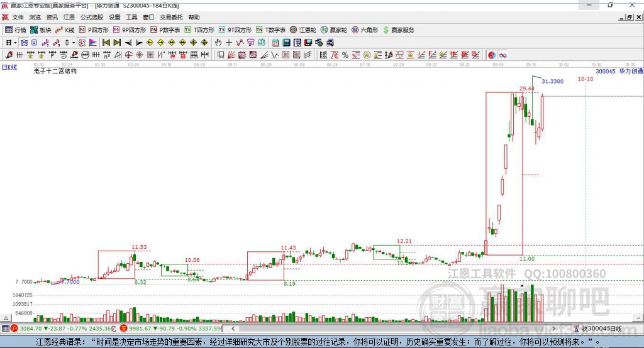Image resolution: width=644 pixels, height=348 pixels.
Task: Click the first yellow diamond arrow icon
Action: click(150, 43)
